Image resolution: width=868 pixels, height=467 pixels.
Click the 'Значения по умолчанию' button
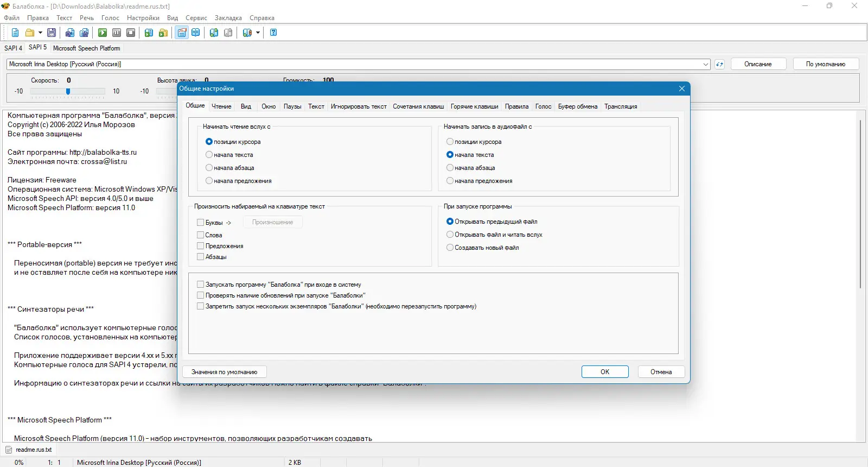pos(225,372)
